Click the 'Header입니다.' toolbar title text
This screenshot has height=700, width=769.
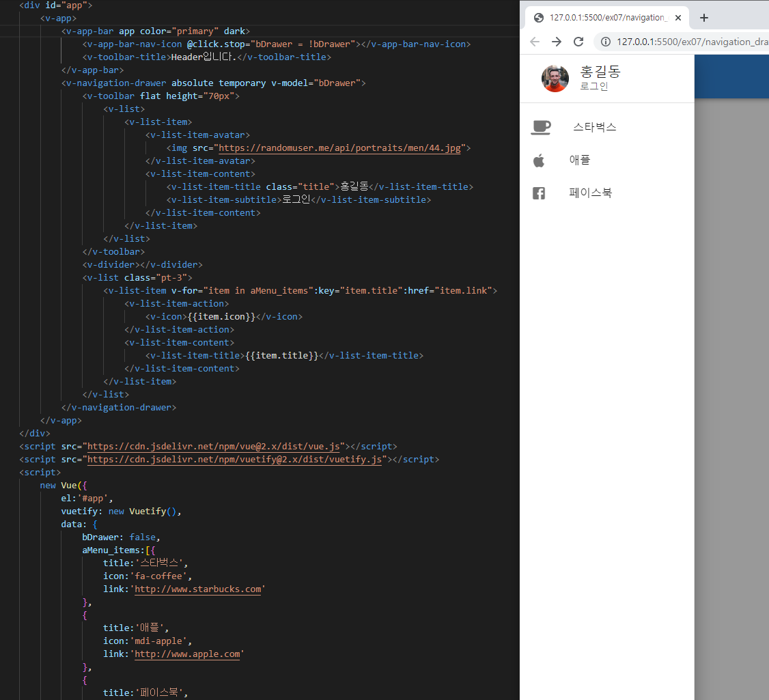pos(204,57)
